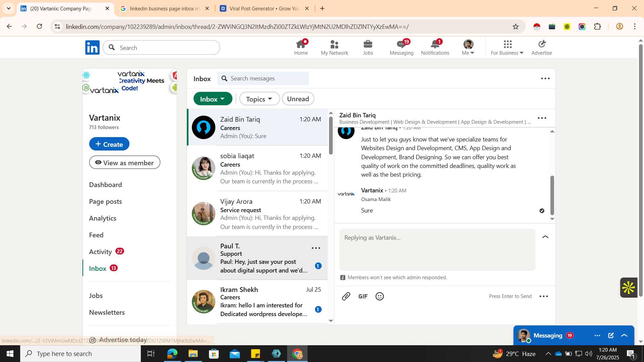
Task: Click View as member button
Action: (x=124, y=163)
